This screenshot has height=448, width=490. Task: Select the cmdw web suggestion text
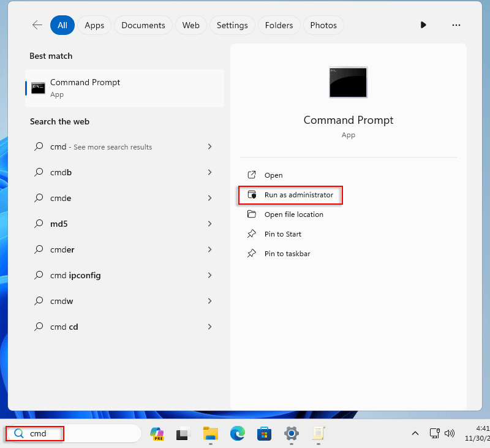[x=62, y=301]
